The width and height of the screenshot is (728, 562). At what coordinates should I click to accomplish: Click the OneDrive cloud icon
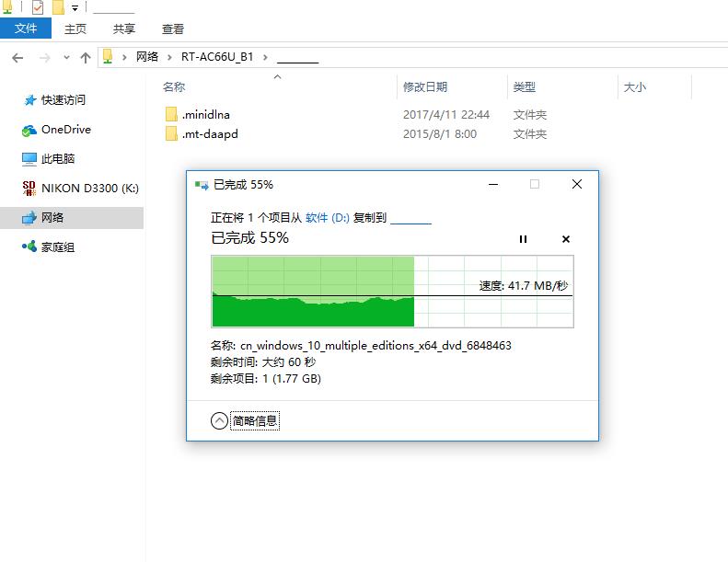point(29,131)
